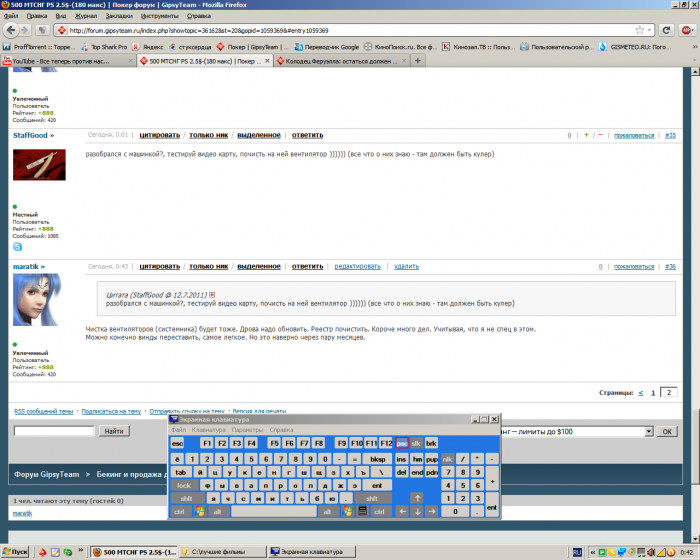Click the vertical scrollbar down arrow
This screenshot has width=700, height=560.
click(x=695, y=539)
